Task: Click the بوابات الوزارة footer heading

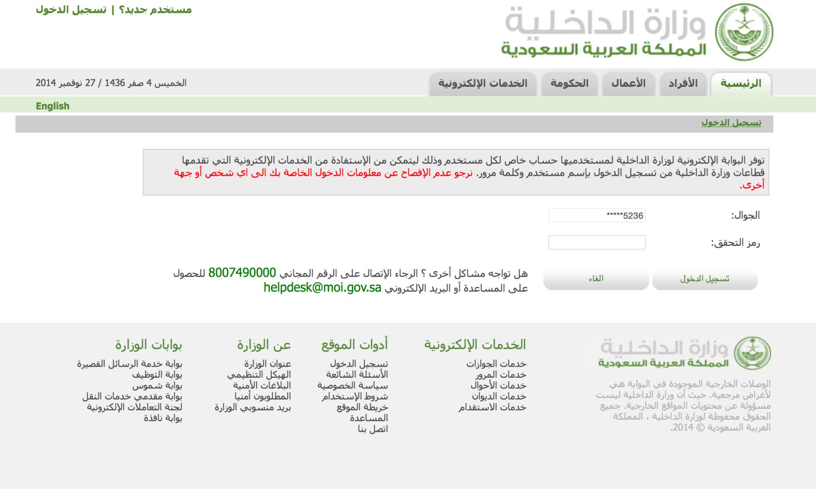Action: (x=149, y=345)
